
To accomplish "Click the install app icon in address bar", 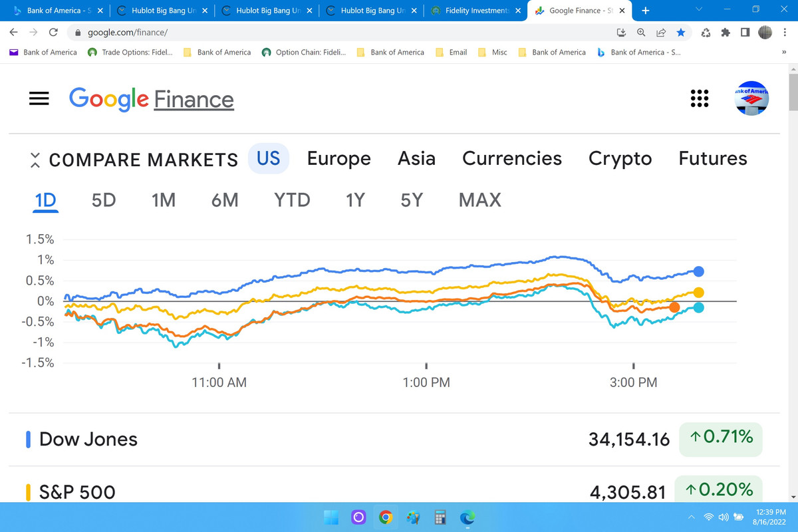I will 622,32.
